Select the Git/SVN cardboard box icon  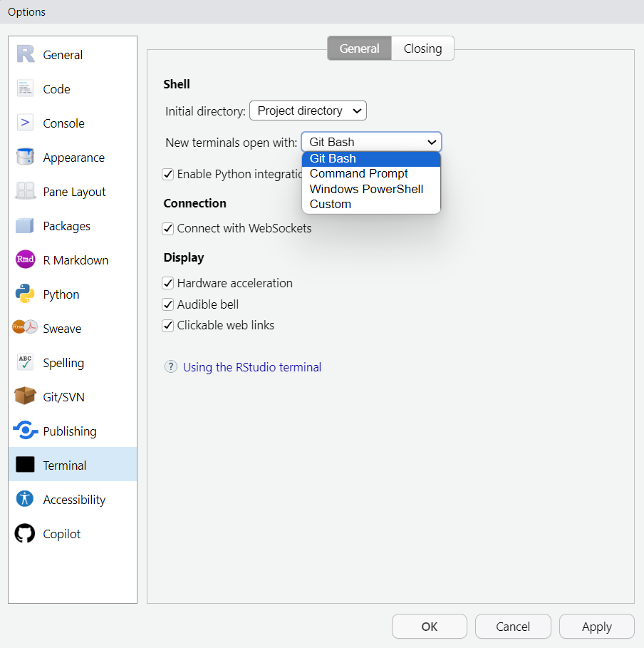pos(25,396)
